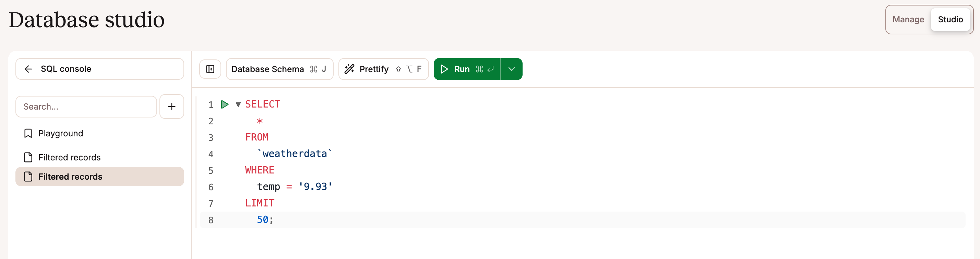Screen dimensions: 980x259
Task: Click the green run-statement arrow on line 1
Action: coord(225,104)
